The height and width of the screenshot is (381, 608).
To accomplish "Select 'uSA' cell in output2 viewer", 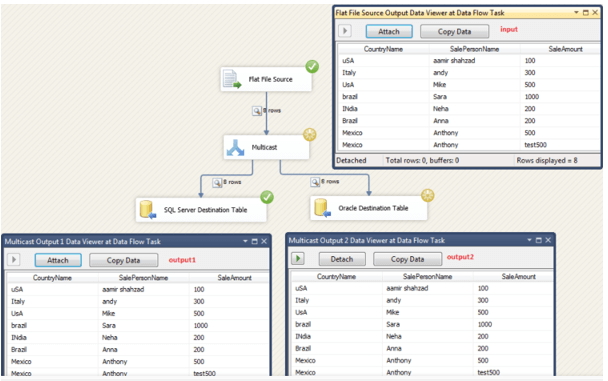I will [x=337, y=288].
